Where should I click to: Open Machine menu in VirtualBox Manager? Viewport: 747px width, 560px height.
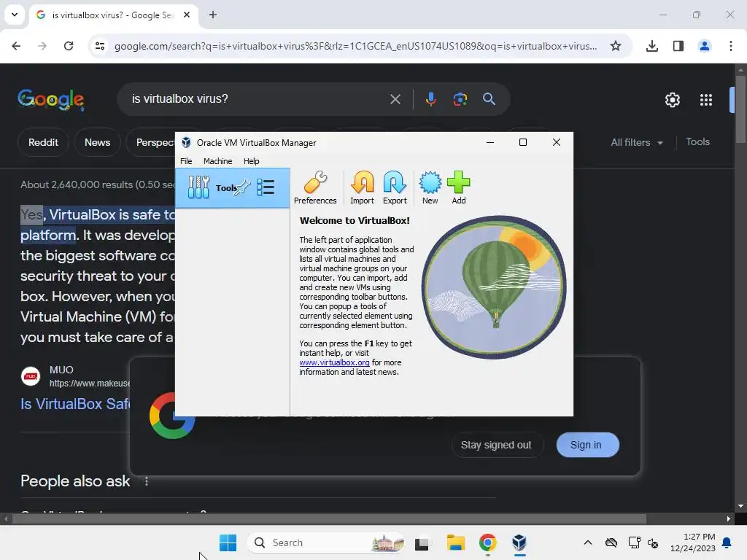217,161
